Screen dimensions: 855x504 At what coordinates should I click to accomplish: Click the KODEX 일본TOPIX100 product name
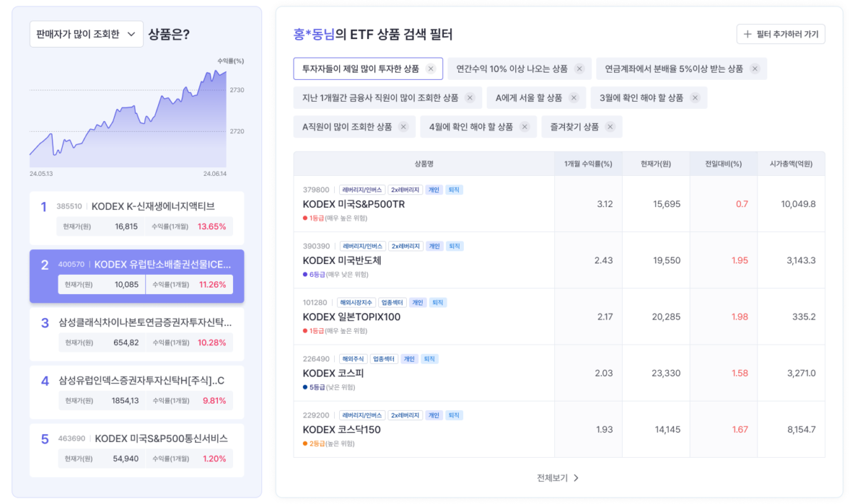tap(351, 317)
